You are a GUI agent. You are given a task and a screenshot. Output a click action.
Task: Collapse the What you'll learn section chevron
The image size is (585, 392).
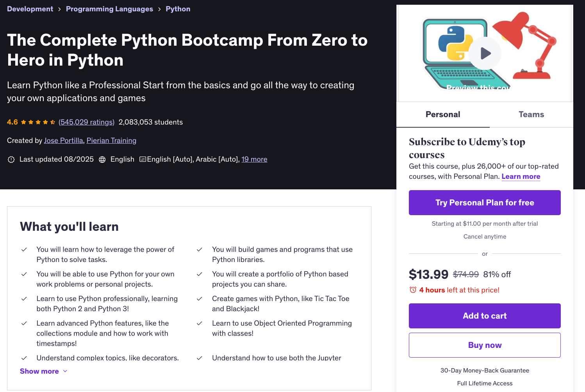65,371
